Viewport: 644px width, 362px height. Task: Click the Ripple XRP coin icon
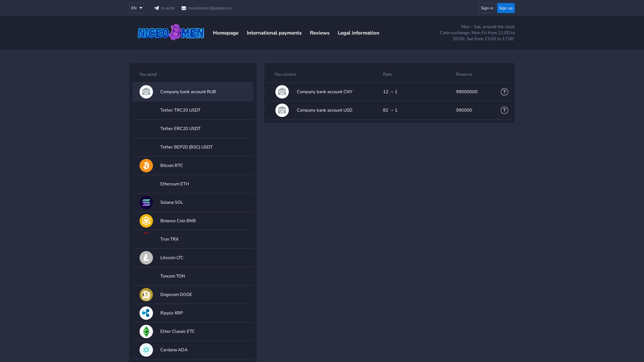(146, 313)
